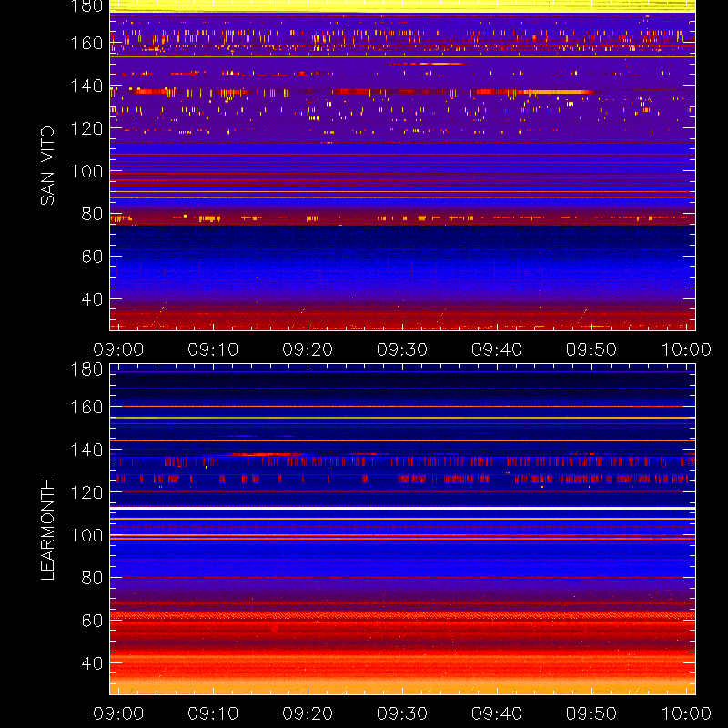Viewport: 728px width, 728px height.
Task: Click 09:20 time label under Learmonth plot
Action: (308, 713)
